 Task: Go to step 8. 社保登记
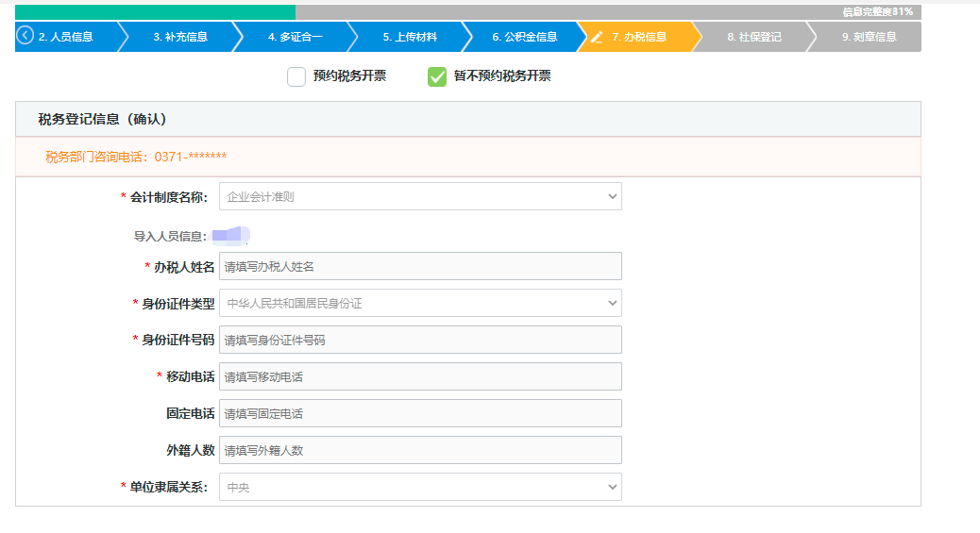coord(753,37)
